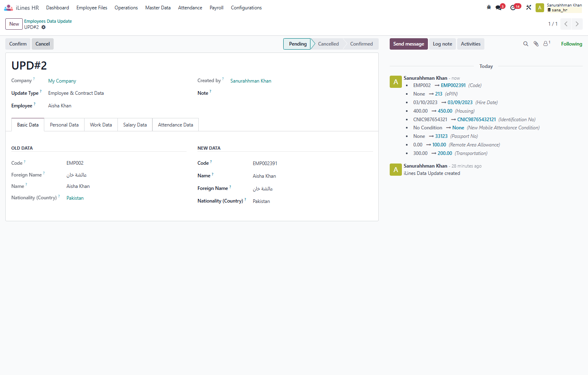
Task: Click the new Nationality value Pakistan
Action: coord(261,201)
